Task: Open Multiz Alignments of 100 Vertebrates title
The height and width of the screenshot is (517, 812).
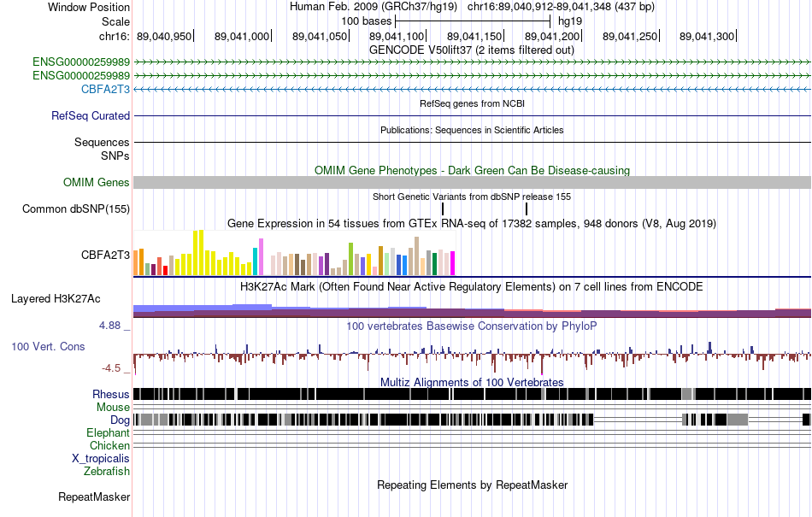Action: click(472, 383)
